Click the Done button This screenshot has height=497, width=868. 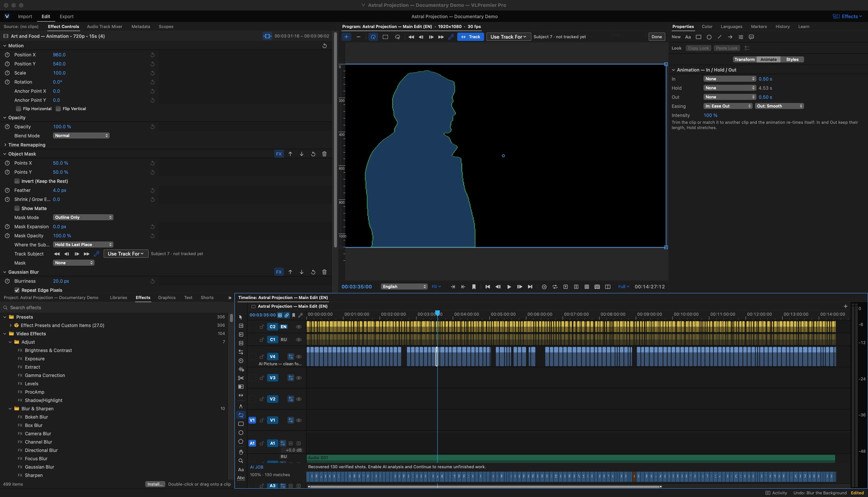tap(657, 37)
